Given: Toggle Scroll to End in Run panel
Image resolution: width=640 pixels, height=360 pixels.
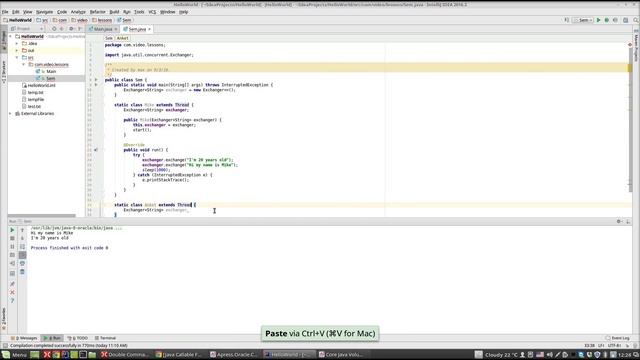Looking at the screenshot, I should tap(22, 255).
